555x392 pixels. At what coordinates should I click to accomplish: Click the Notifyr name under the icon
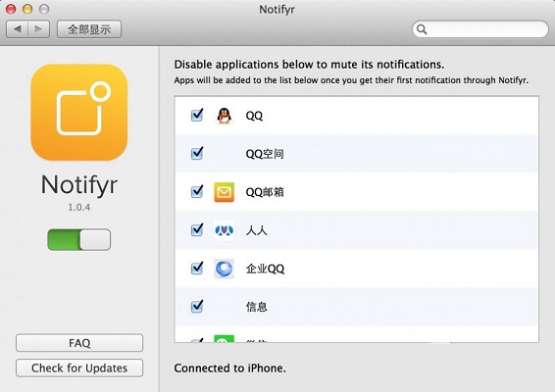click(x=79, y=184)
